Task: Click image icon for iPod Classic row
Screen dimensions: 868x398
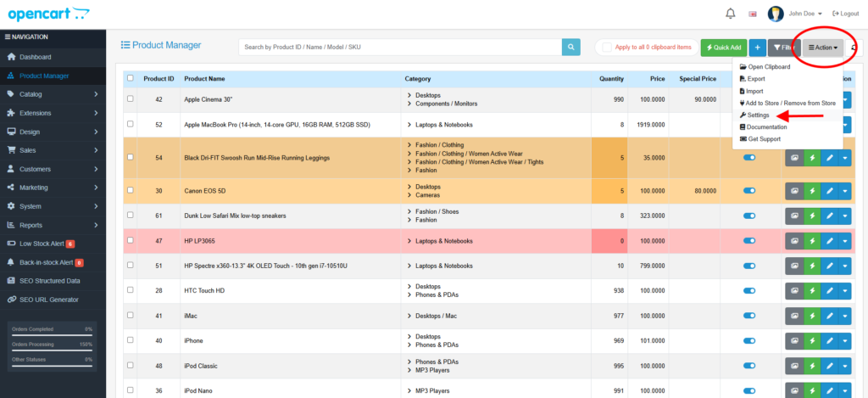Action: [x=794, y=365]
